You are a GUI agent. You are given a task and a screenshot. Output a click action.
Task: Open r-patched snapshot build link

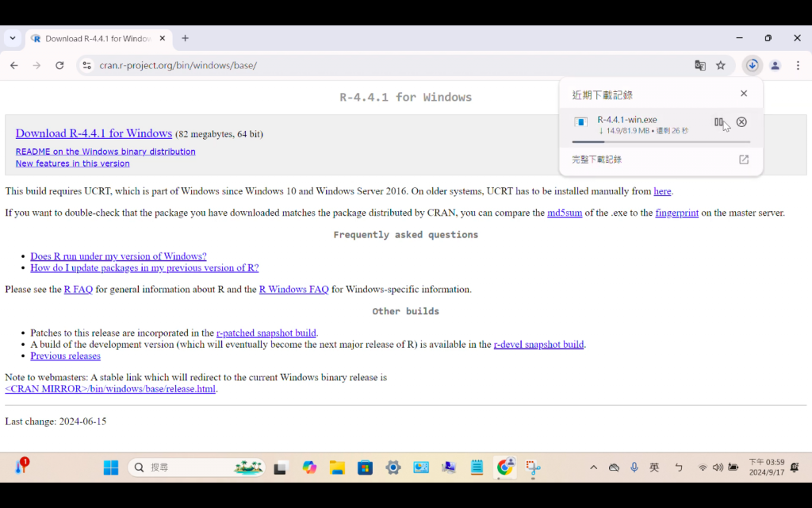pos(266,333)
